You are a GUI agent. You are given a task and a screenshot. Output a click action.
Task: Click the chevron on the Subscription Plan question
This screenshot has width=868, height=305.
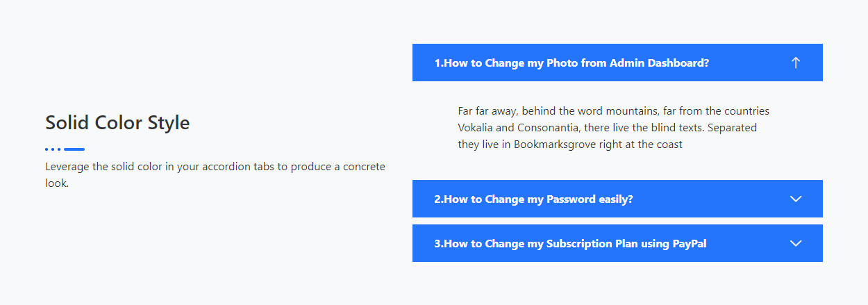796,244
